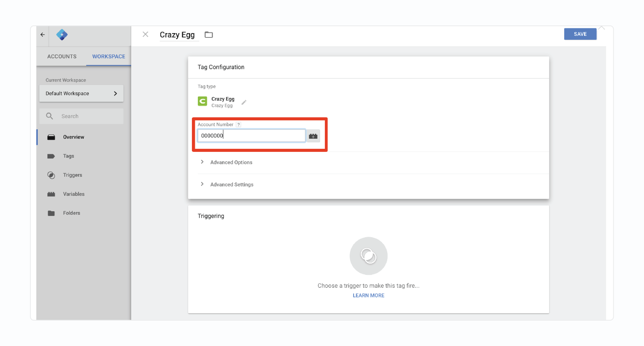Follow the LEARN MORE link
The height and width of the screenshot is (346, 644).
pyautogui.click(x=369, y=295)
